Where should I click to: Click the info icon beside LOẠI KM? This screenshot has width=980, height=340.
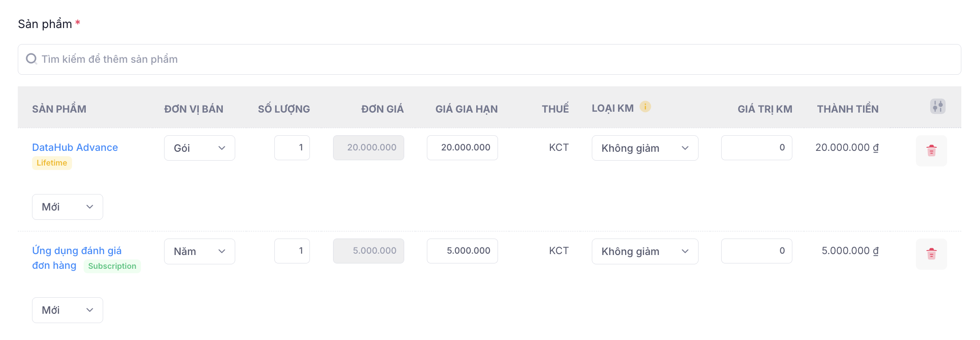(645, 107)
